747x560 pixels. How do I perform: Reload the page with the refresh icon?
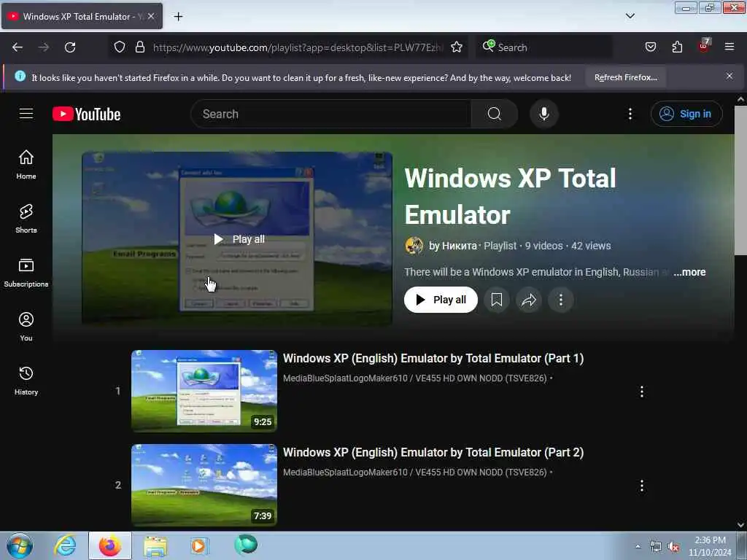(70, 47)
